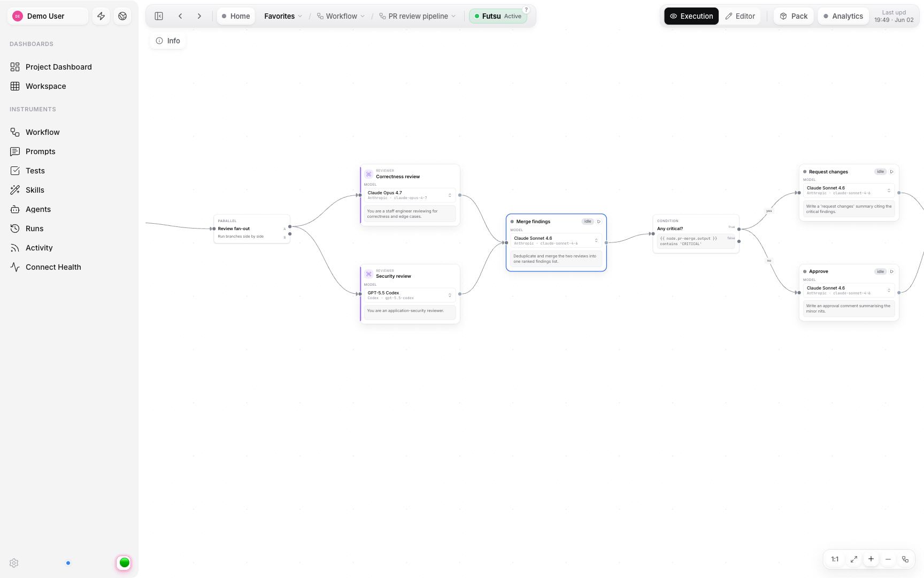This screenshot has width=924, height=578.
Task: Open model dropdown in Request changes node
Action: point(849,191)
